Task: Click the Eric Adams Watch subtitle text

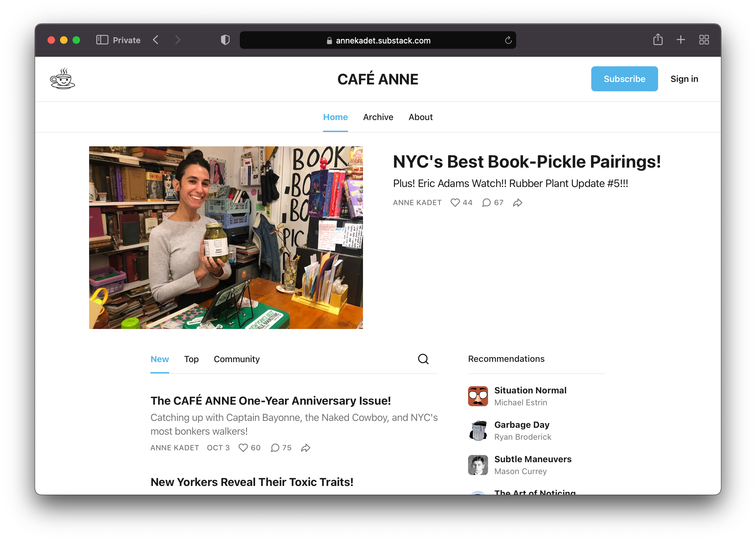Action: 511,184
